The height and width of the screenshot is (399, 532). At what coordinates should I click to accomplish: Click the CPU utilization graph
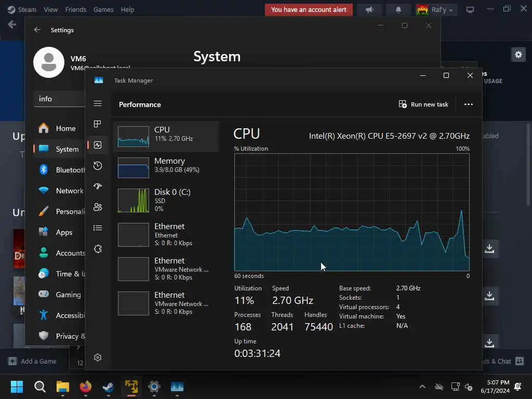pyautogui.click(x=352, y=212)
